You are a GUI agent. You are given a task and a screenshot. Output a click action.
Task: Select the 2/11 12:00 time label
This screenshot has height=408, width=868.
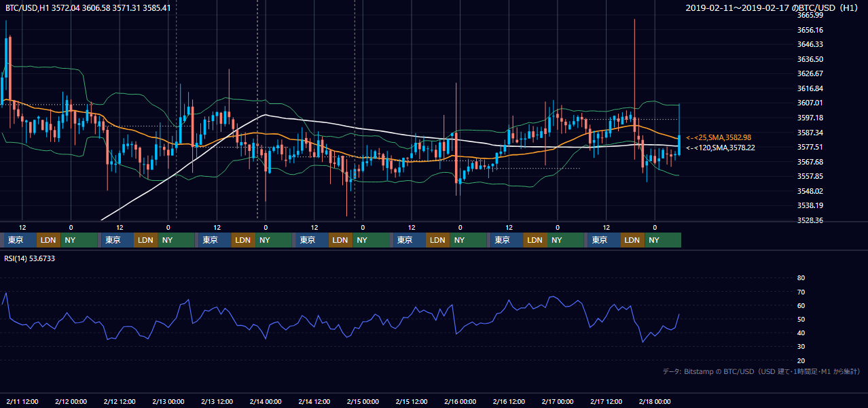[22, 401]
